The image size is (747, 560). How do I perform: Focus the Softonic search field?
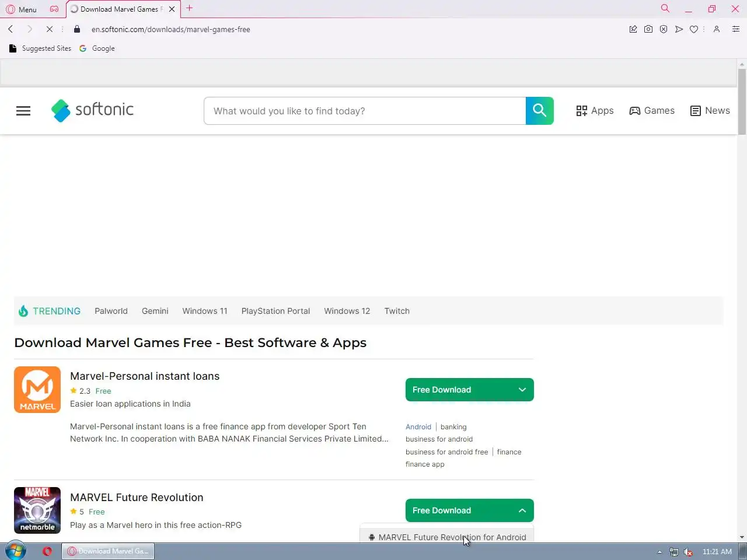(365, 111)
